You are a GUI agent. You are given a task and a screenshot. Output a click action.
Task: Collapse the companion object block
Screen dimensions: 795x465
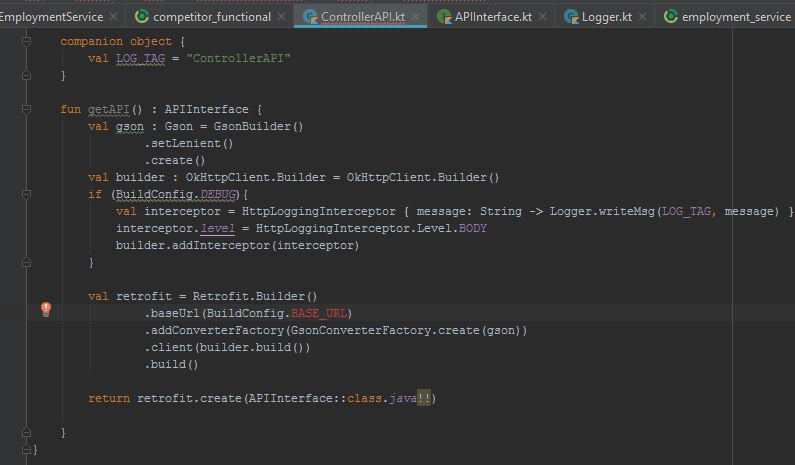tap(26, 41)
